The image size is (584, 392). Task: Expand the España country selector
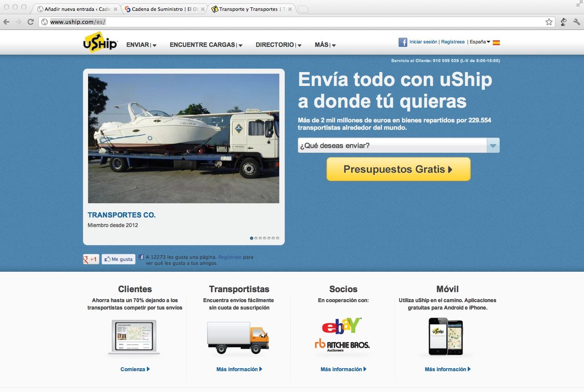point(479,42)
